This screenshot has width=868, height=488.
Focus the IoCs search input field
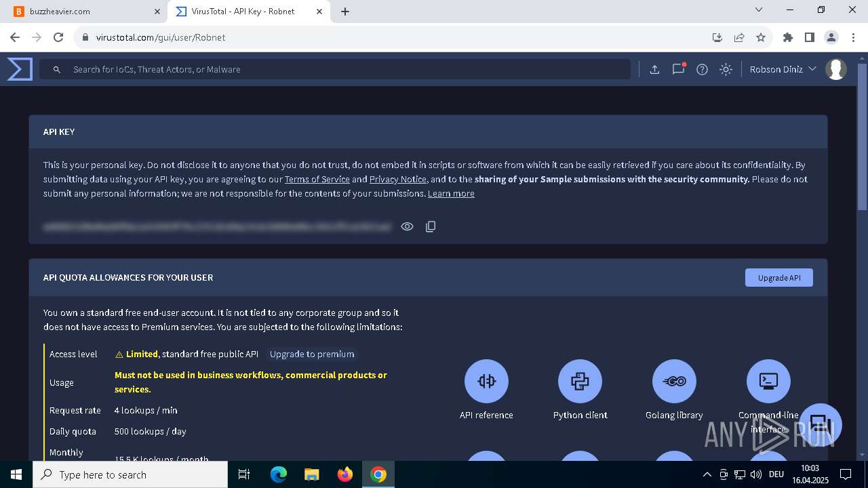(x=335, y=69)
